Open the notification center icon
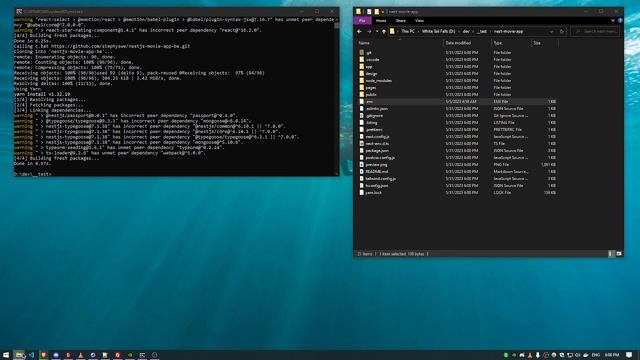This screenshot has width=640, height=360. click(629, 355)
